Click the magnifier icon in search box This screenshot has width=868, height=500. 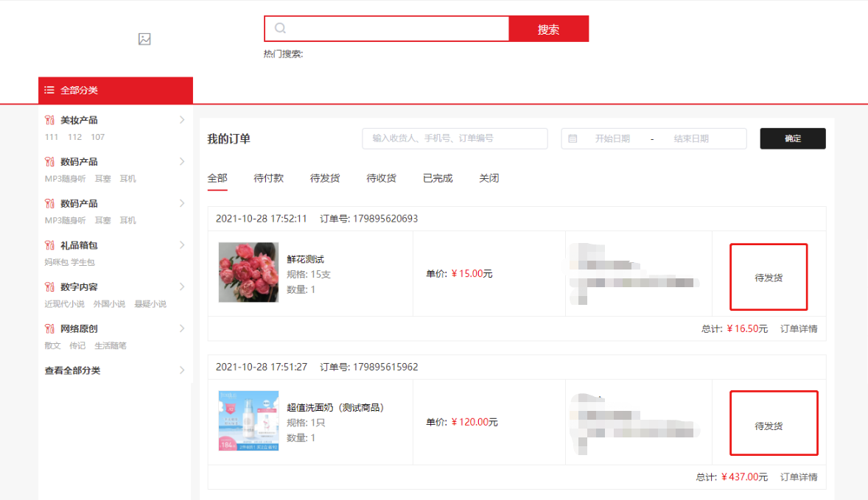(x=280, y=29)
